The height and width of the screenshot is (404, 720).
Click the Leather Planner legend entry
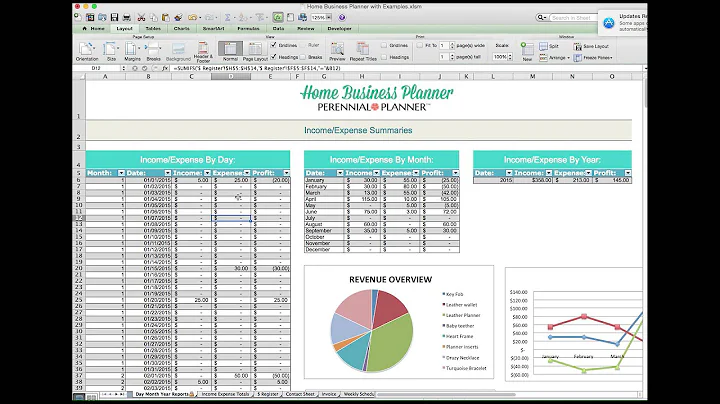click(461, 315)
